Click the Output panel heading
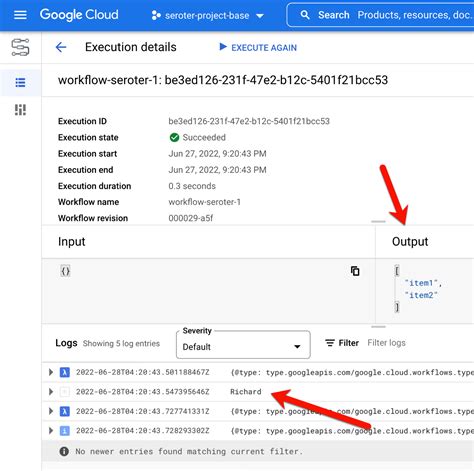474x471 pixels. [x=410, y=242]
